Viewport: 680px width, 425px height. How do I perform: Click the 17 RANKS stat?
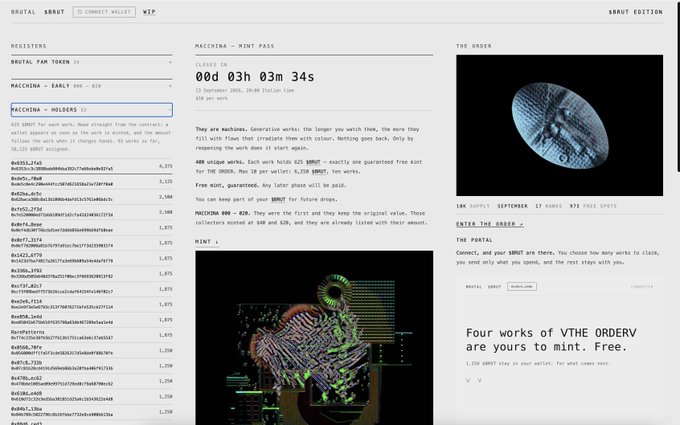point(548,206)
